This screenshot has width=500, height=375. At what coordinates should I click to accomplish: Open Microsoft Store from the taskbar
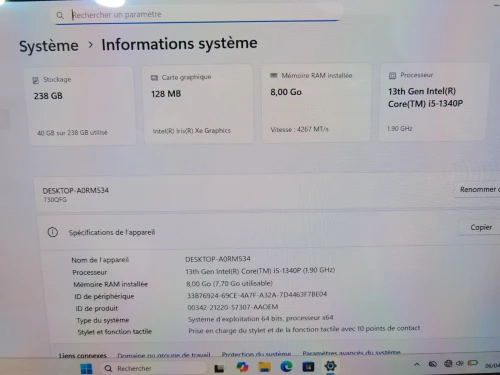[x=308, y=367]
